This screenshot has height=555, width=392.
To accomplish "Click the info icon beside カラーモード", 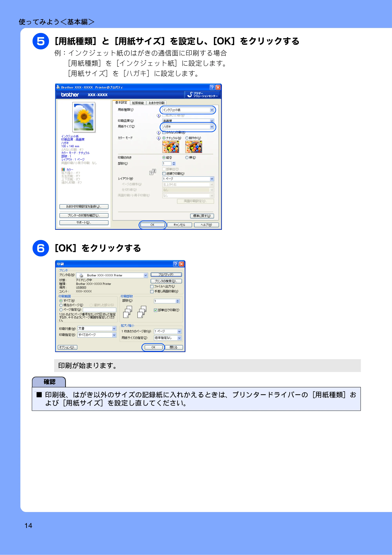I will pyautogui.click(x=159, y=138).
